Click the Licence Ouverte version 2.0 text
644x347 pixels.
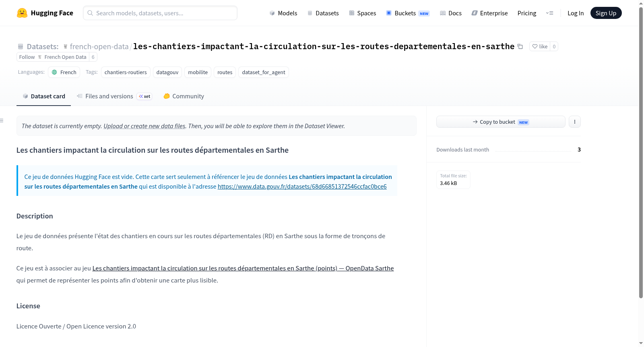[x=76, y=326]
